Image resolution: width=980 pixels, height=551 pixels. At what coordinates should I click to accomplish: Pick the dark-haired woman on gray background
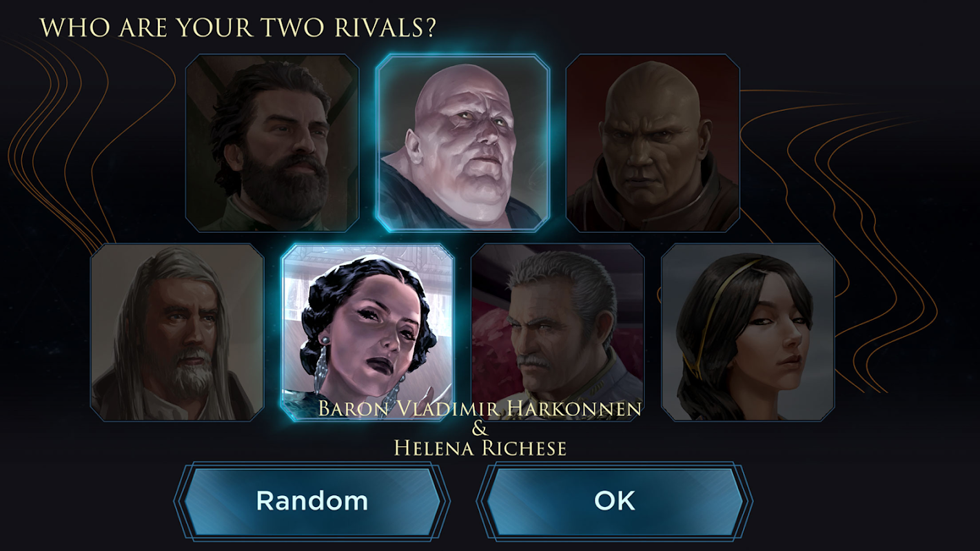click(x=748, y=332)
